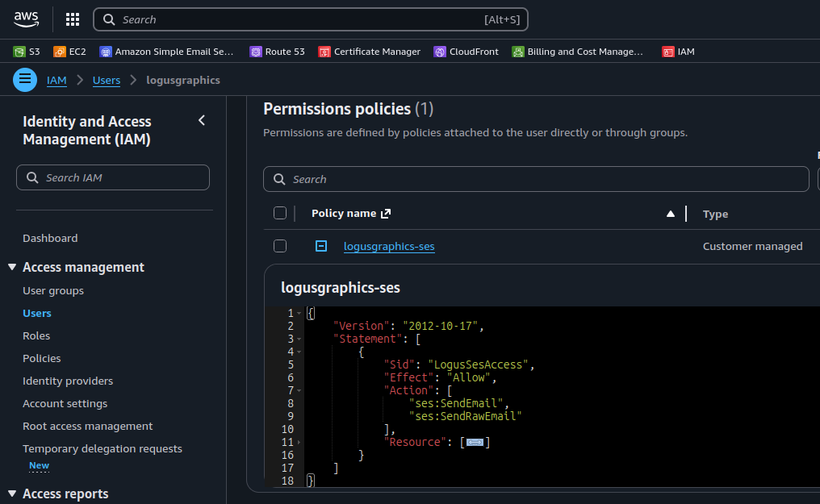Viewport: 820px width, 504px height.
Task: Click the Search IAM magnifier icon
Action: (x=32, y=177)
